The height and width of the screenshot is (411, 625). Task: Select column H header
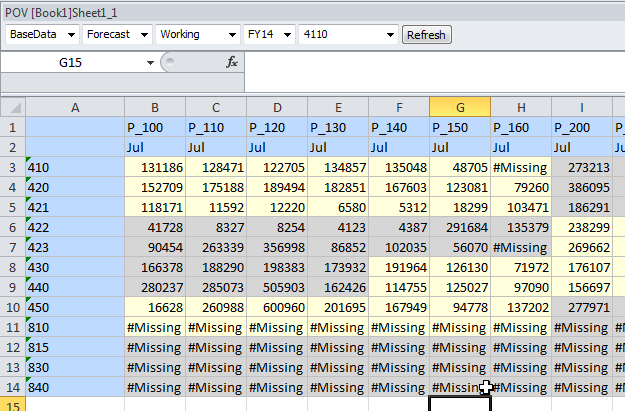(521, 107)
